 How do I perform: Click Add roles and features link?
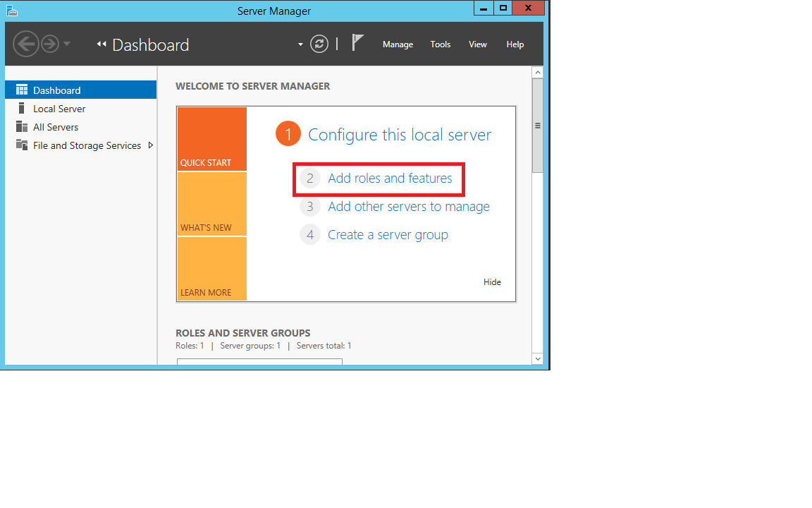tap(390, 179)
